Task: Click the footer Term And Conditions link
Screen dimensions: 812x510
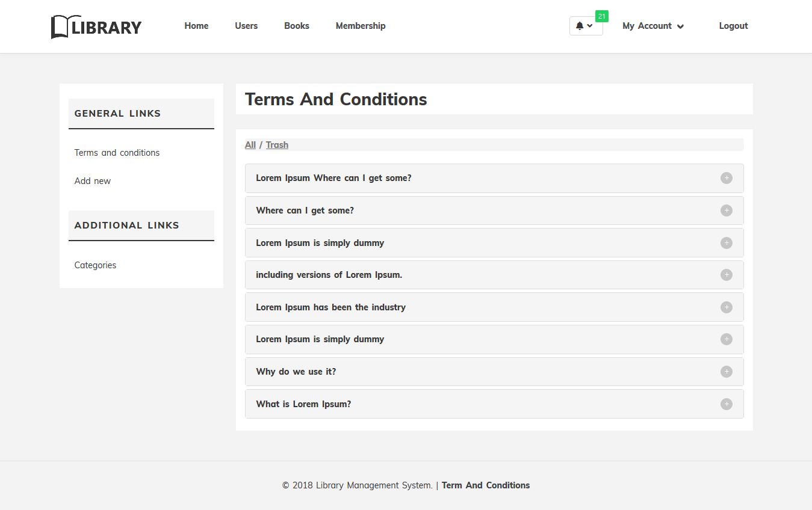Action: tap(486, 485)
